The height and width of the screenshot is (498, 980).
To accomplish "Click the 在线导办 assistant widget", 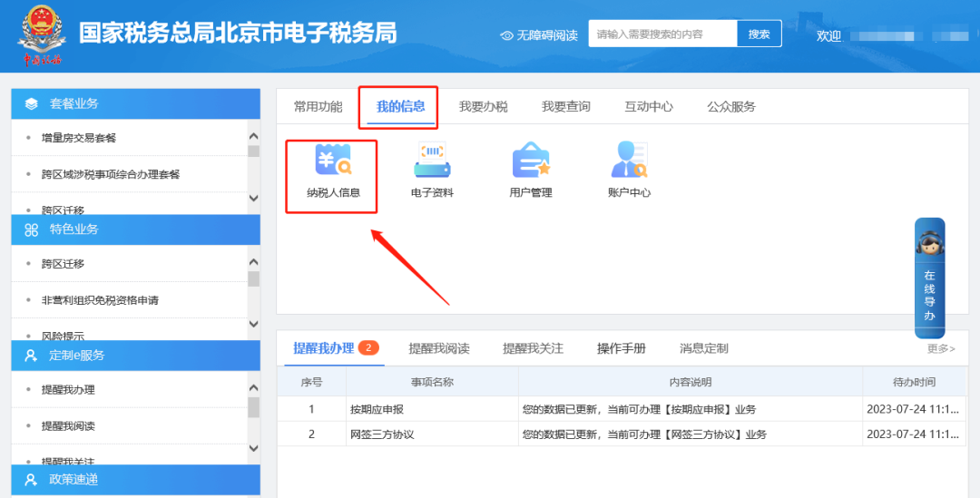I will click(929, 278).
